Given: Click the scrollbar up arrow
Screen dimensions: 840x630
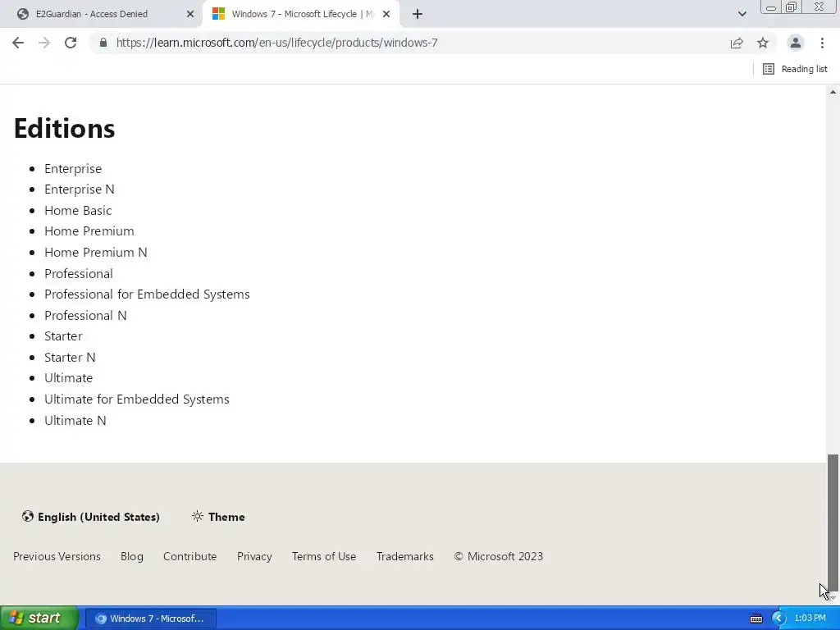Looking at the screenshot, I should tap(833, 92).
